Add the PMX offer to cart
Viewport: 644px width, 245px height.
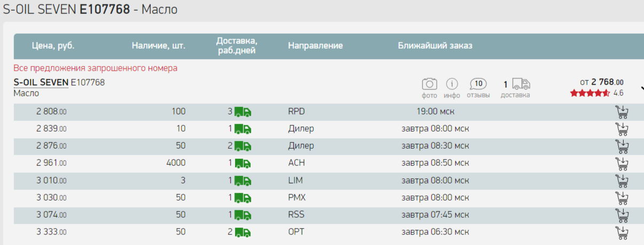(622, 198)
